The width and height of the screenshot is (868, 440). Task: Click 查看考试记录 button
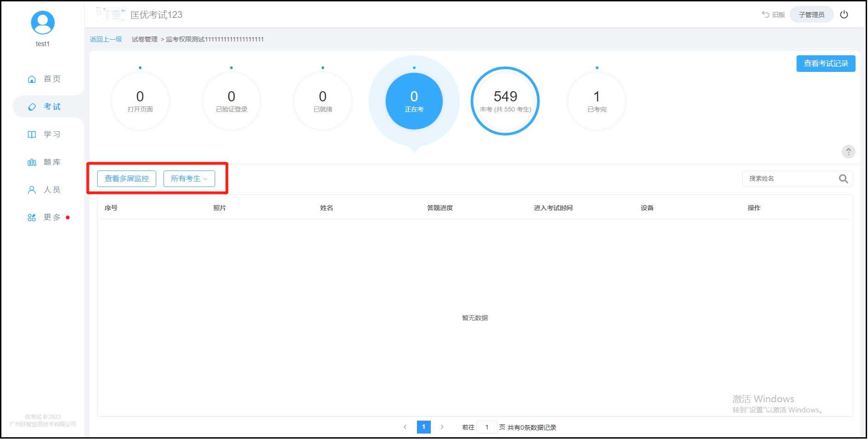click(826, 64)
